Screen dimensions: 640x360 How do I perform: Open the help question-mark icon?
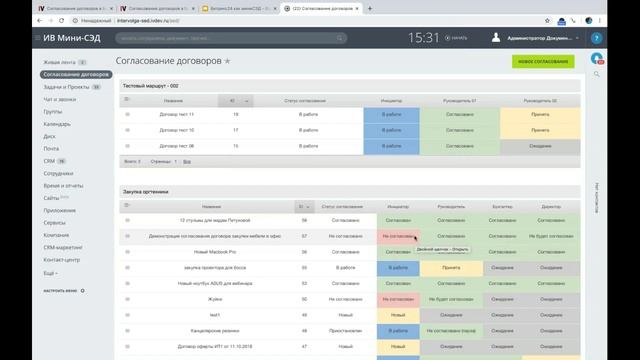coord(596,38)
